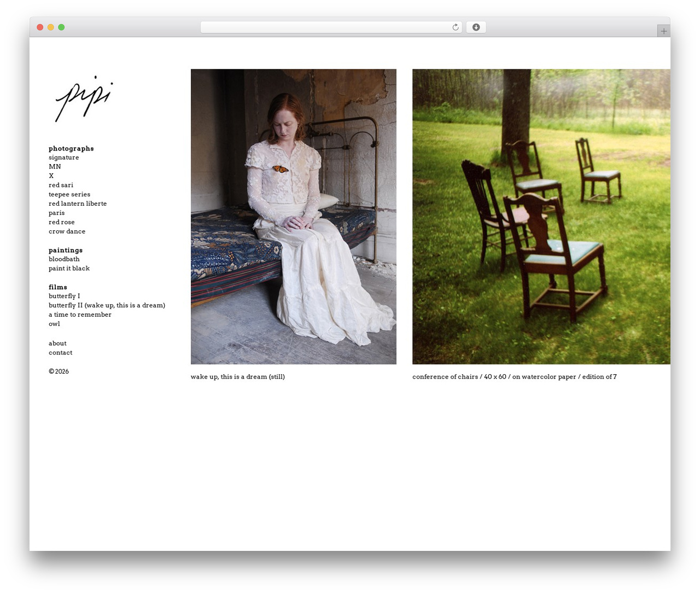Select the red sari gallery
The image size is (700, 593).
[61, 185]
